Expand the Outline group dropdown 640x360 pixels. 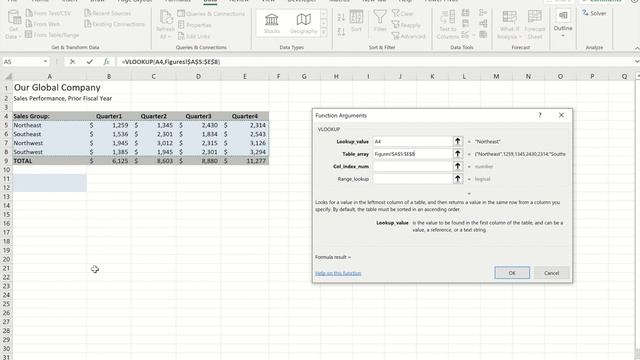pyautogui.click(x=563, y=25)
